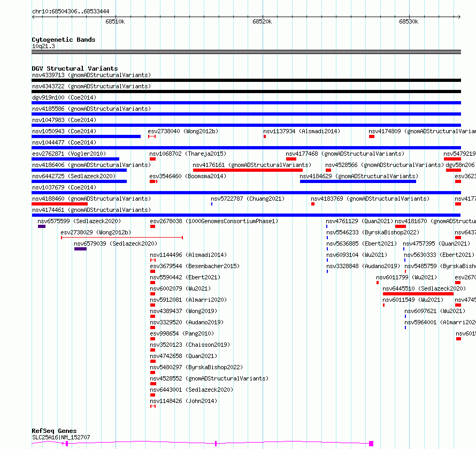Click nsv1037679 (Coe2014) label
Image resolution: width=476 pixels, height=449 pixels.
64,187
